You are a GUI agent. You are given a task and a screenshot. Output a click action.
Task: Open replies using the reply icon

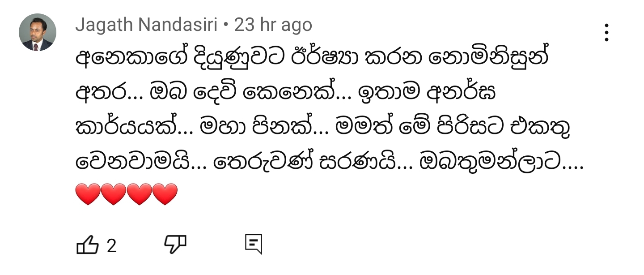point(253,245)
